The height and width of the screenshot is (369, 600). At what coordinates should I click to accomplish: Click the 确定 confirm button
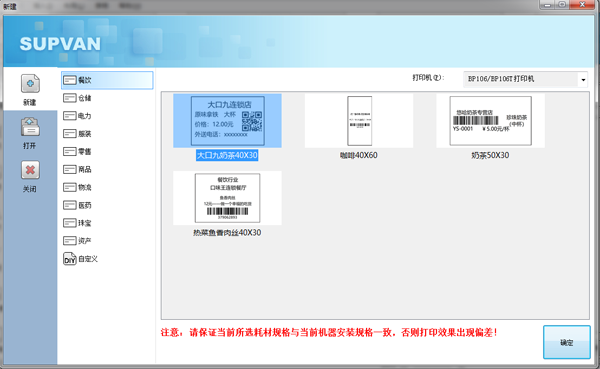tap(567, 342)
